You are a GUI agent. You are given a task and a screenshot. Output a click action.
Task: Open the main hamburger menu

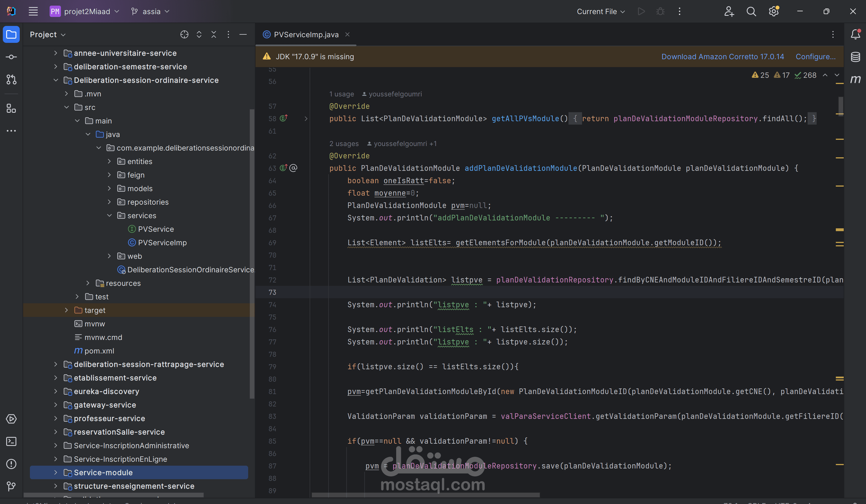click(33, 11)
